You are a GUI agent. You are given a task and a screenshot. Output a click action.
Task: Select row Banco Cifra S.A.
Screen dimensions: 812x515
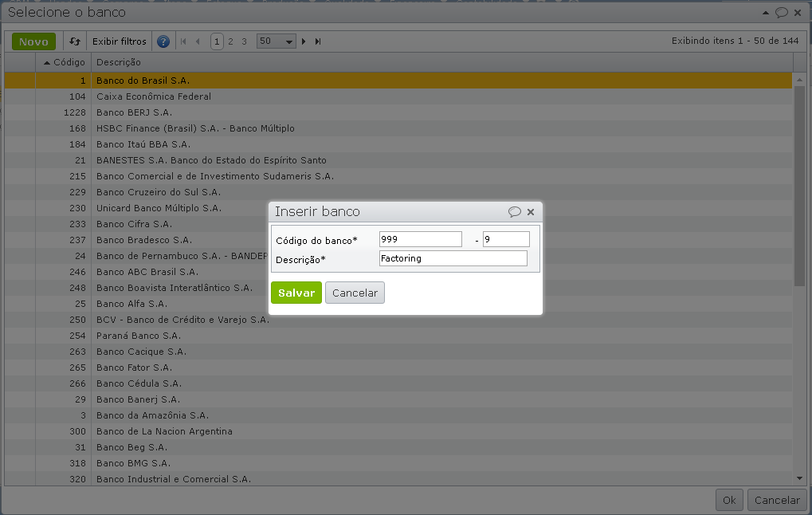tap(398, 224)
